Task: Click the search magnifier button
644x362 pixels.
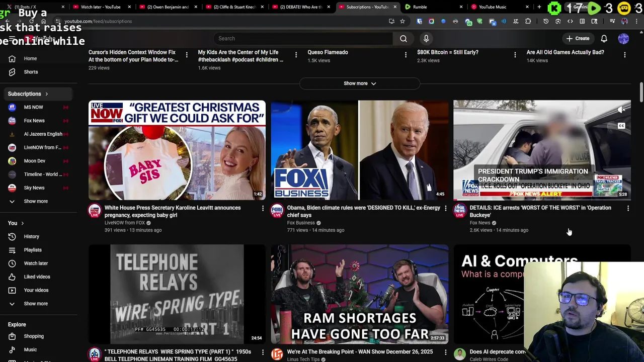Action: [404, 38]
